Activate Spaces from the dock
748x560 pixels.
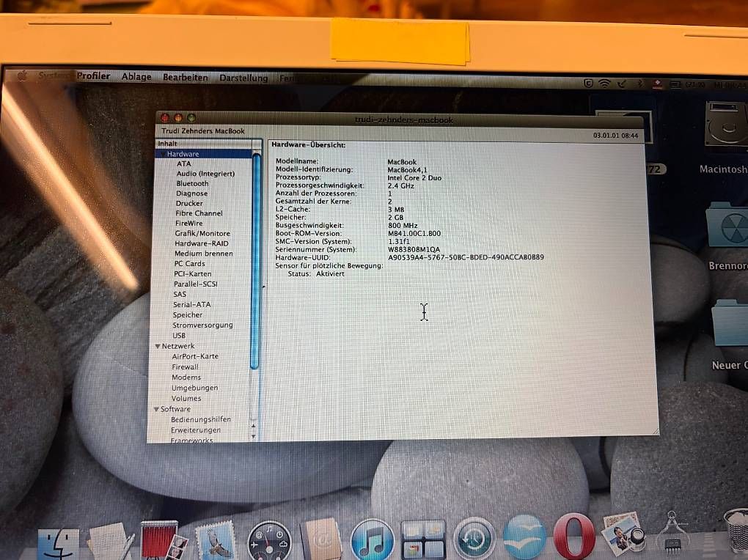point(423,539)
